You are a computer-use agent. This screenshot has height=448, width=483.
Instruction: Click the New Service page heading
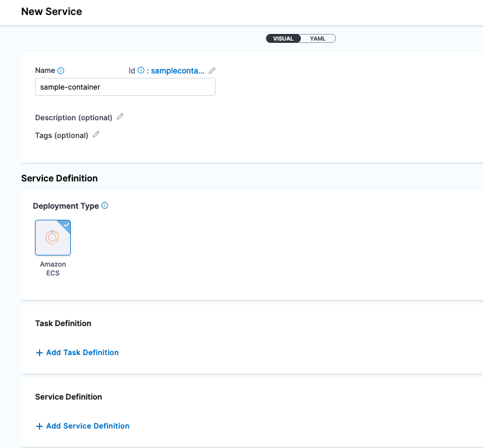[51, 12]
